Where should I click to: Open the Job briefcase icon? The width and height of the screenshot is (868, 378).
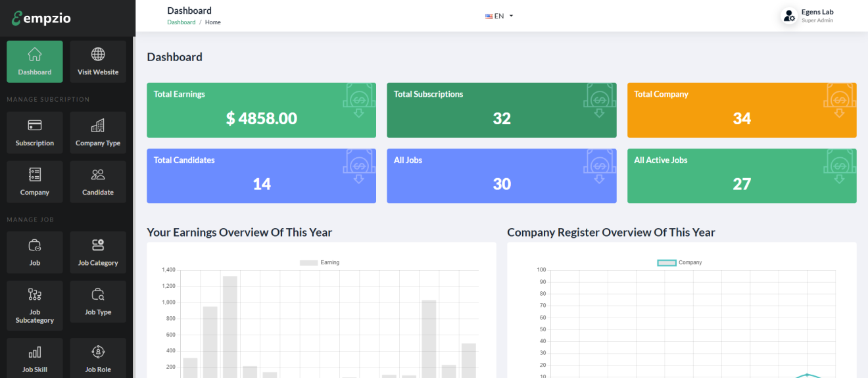(x=35, y=245)
